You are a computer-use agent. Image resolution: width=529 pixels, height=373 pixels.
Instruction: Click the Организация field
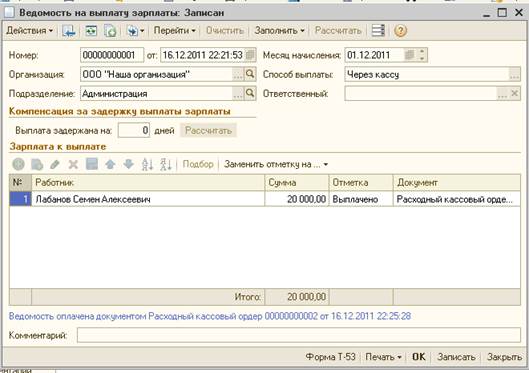[x=157, y=75]
